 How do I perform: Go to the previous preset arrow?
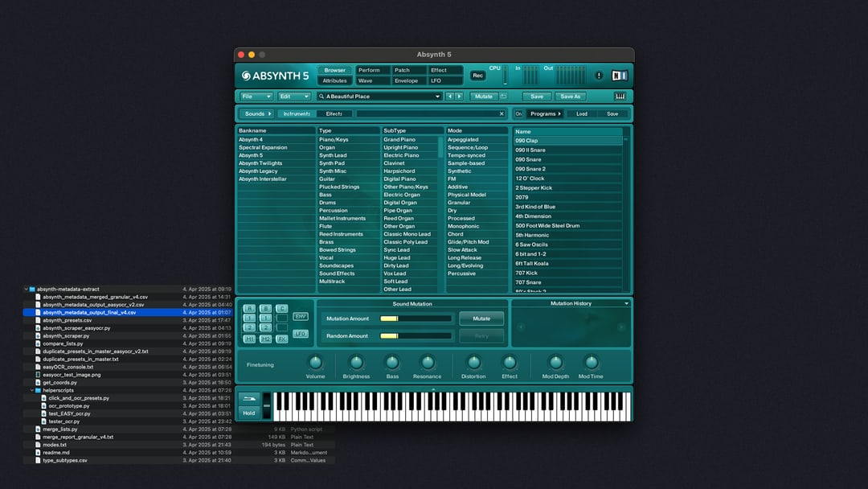coord(450,97)
